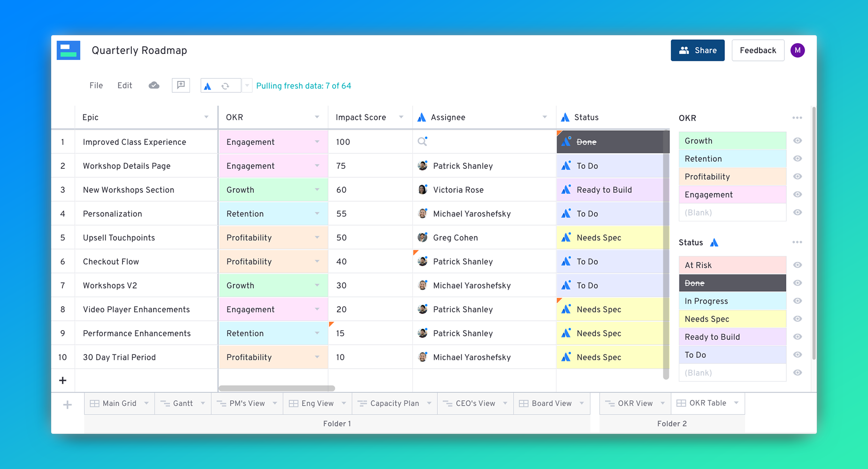Image resolution: width=868 pixels, height=469 pixels.
Task: Open the OKR filter options ellipsis
Action: pos(797,118)
